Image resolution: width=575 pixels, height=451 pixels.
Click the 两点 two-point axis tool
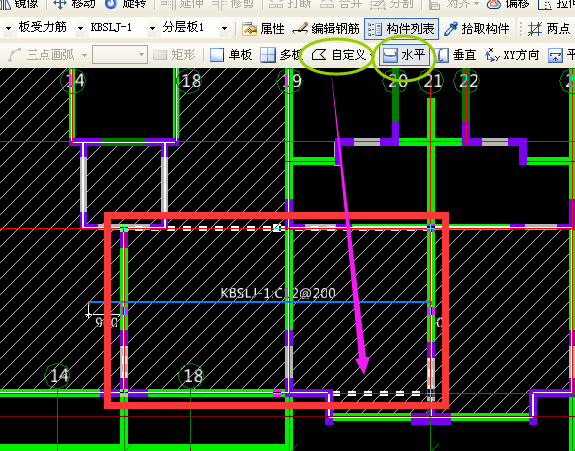[x=549, y=29]
